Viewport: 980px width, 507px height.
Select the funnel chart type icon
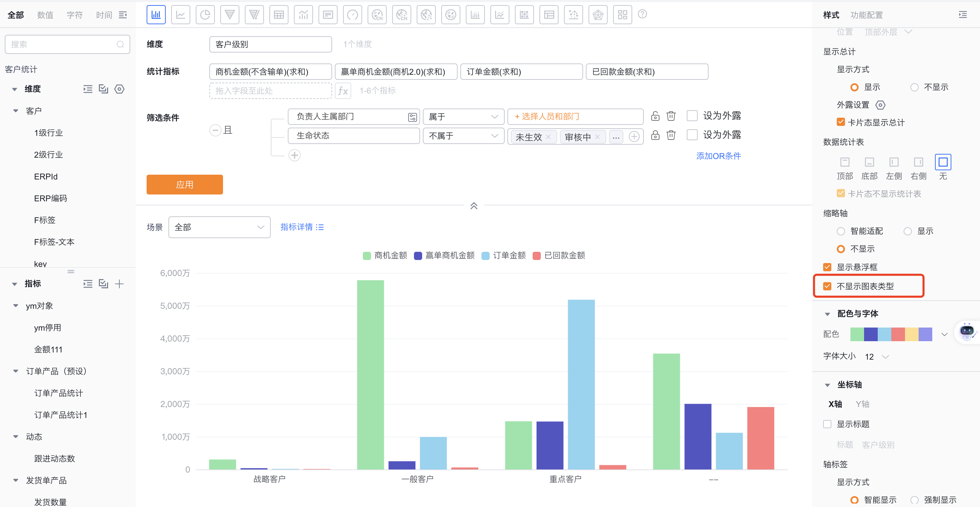229,15
